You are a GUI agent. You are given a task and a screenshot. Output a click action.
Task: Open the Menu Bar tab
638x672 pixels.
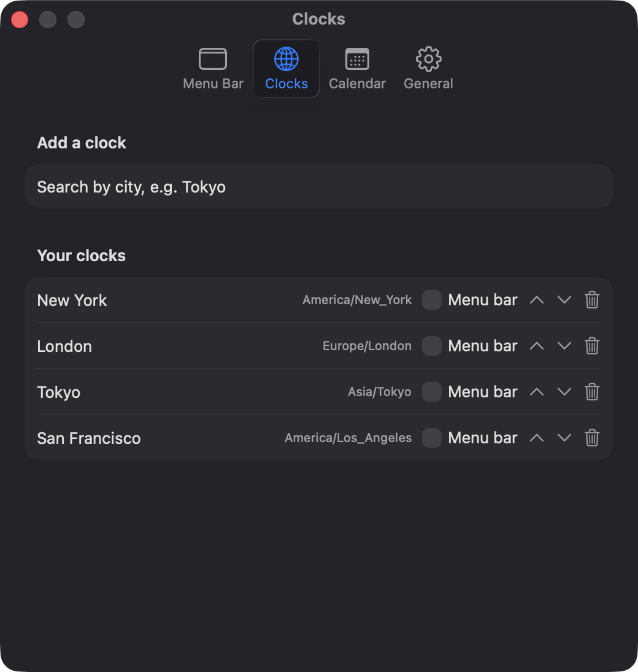tap(213, 69)
